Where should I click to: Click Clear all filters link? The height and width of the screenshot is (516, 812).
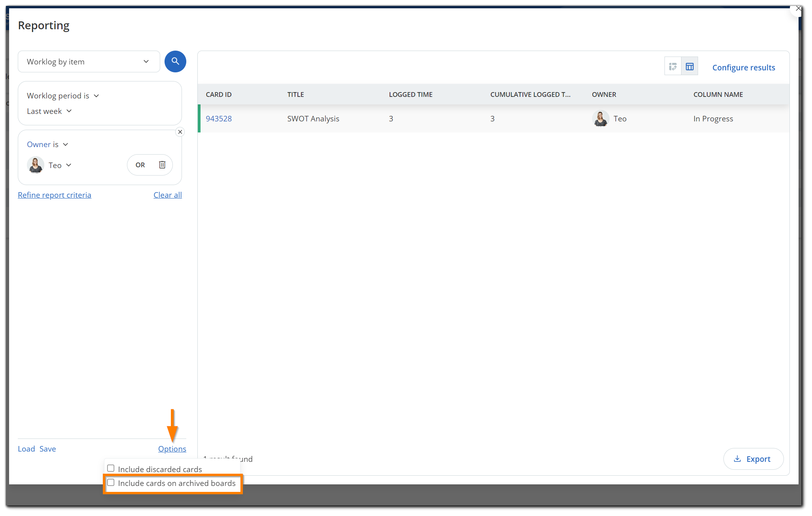168,195
